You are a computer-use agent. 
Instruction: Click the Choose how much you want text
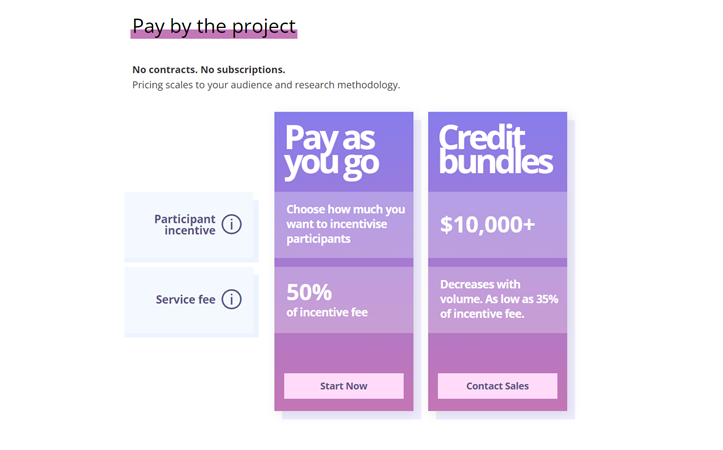point(345,224)
